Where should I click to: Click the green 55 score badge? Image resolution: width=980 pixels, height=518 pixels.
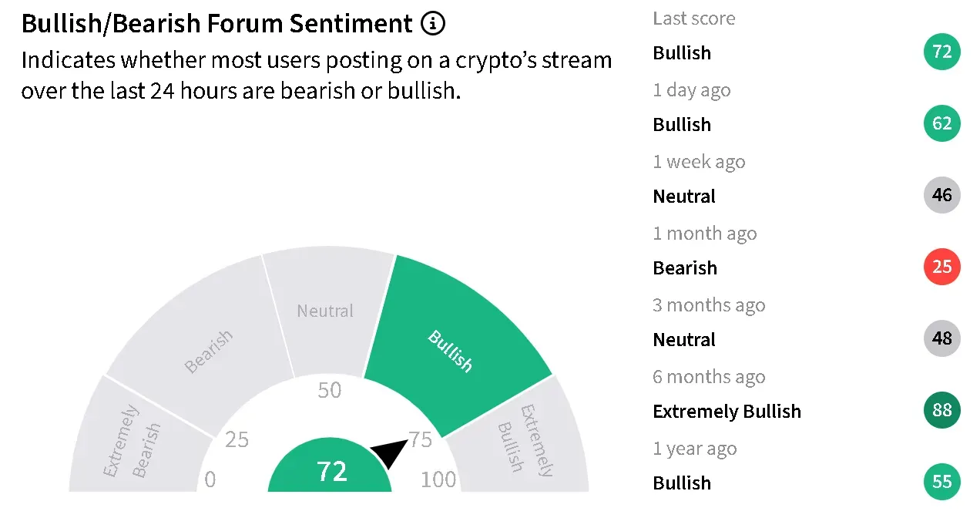[x=942, y=483]
